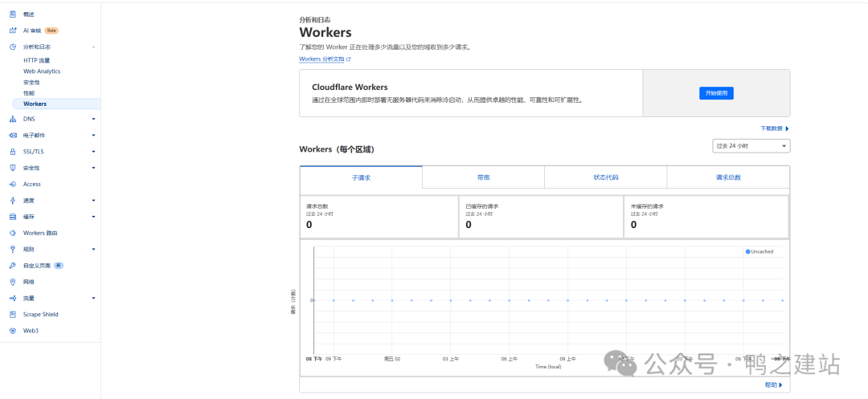This screenshot has width=868, height=399.
Task: Click the 请求总数 stat card label
Action: pos(317,206)
